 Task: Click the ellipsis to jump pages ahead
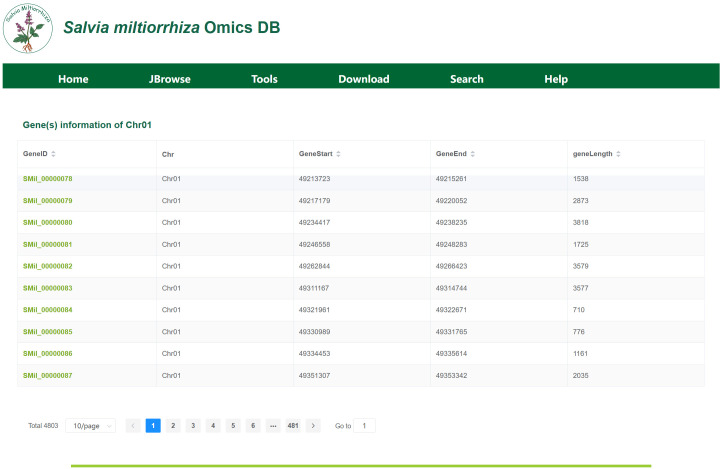click(x=273, y=426)
